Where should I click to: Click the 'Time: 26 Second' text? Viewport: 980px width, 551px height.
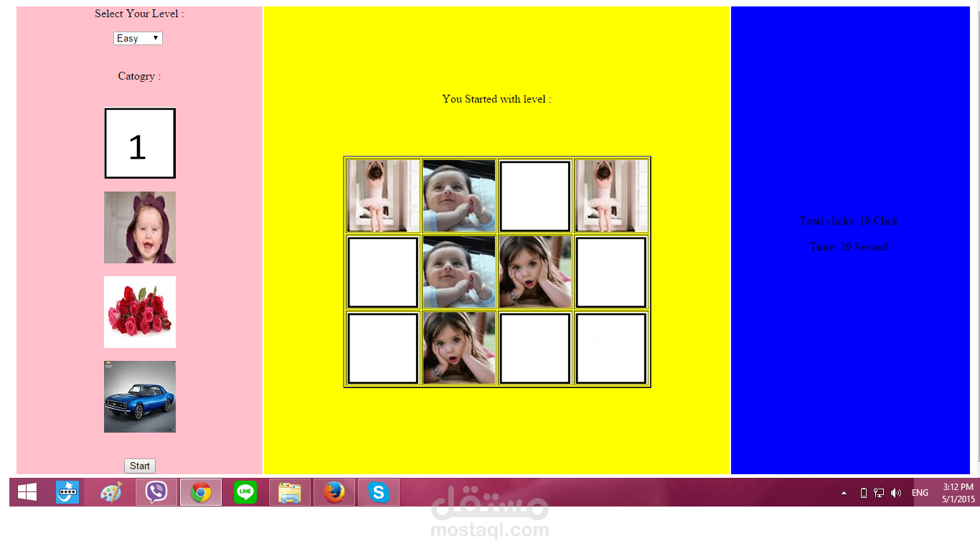pos(849,247)
